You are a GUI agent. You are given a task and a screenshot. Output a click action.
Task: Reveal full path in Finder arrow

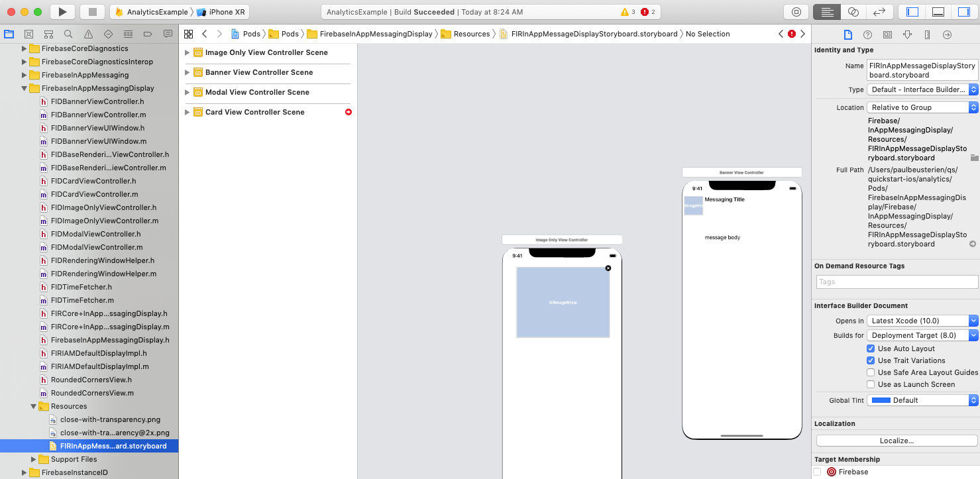pyautogui.click(x=973, y=244)
